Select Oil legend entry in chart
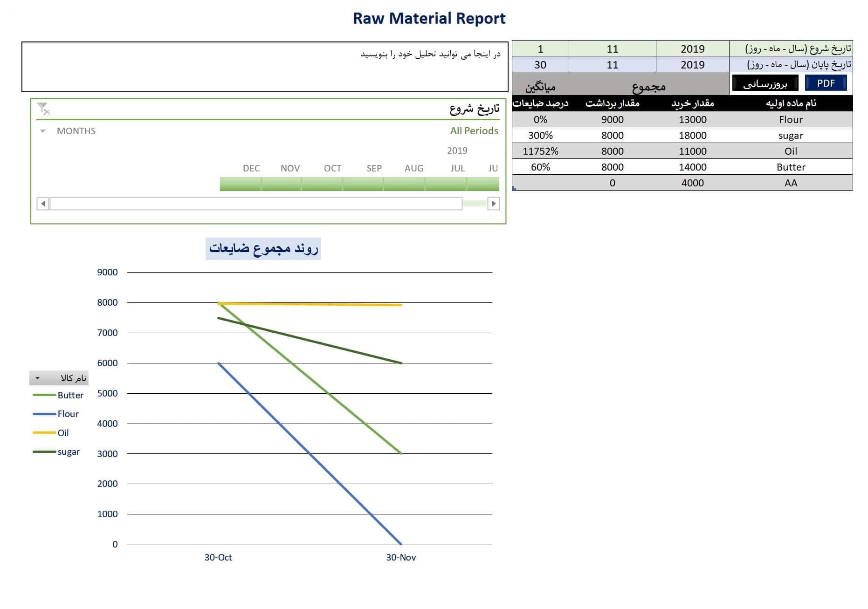This screenshot has width=868, height=609. click(x=51, y=433)
